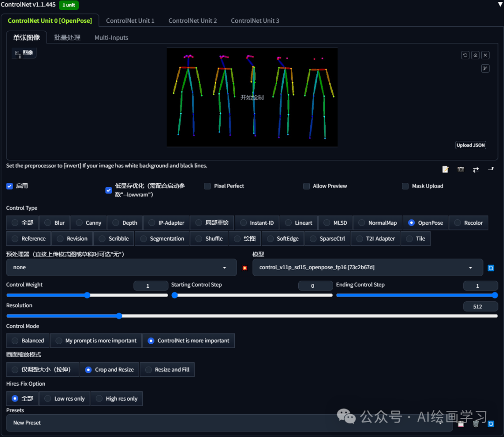
Task: Click the camera webcam icon
Action: 461,169
